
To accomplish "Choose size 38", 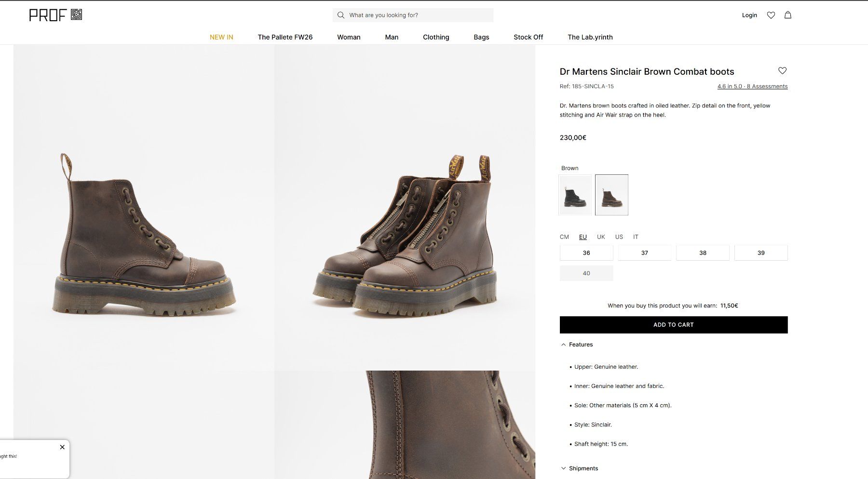I will click(x=703, y=253).
